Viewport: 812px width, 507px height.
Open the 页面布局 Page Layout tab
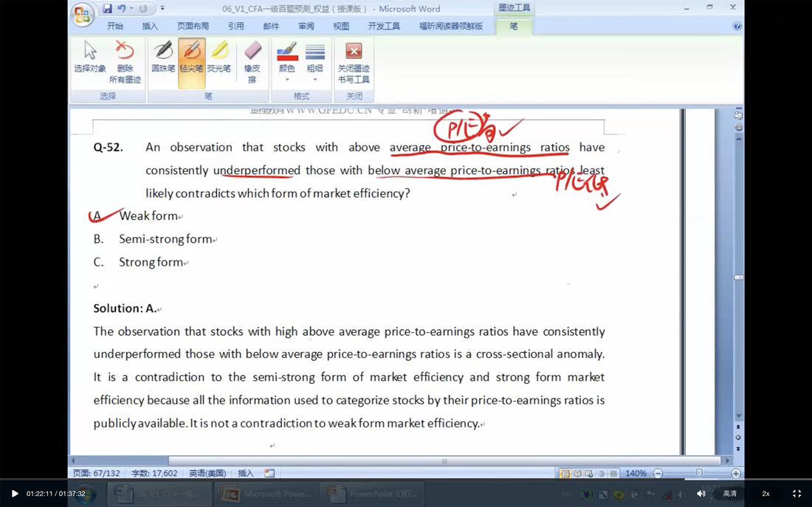coord(193,26)
